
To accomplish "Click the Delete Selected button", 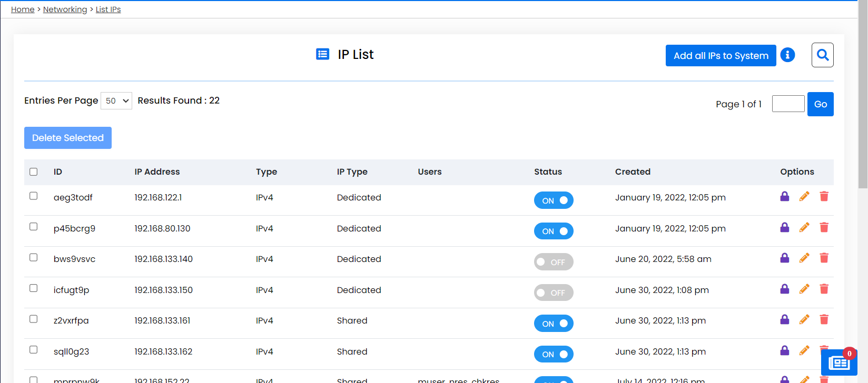I will click(68, 138).
